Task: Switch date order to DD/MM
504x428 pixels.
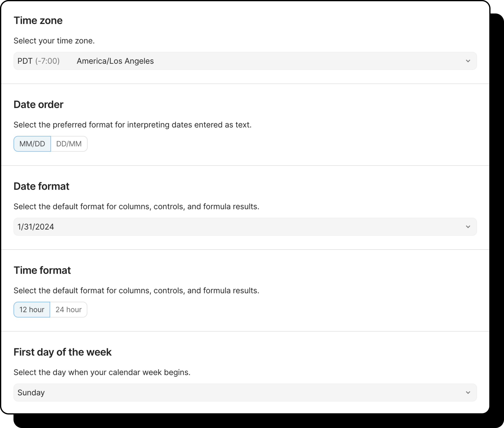Action: click(69, 144)
